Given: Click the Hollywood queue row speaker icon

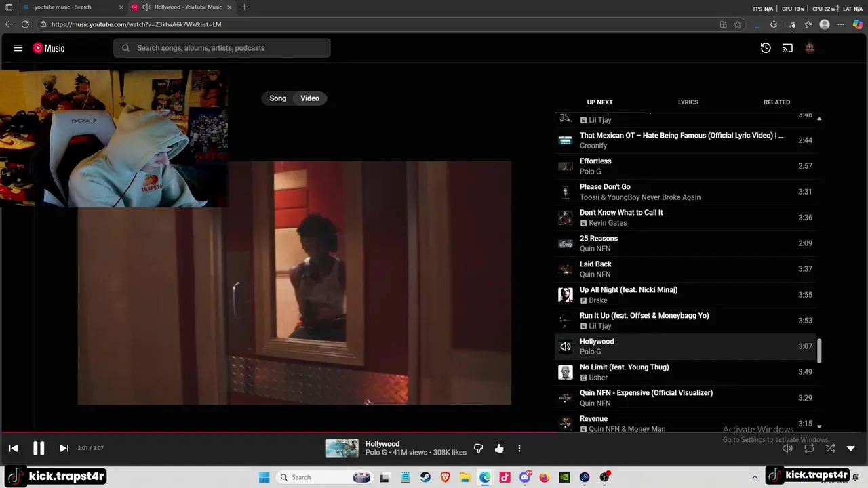Looking at the screenshot, I should (565, 346).
